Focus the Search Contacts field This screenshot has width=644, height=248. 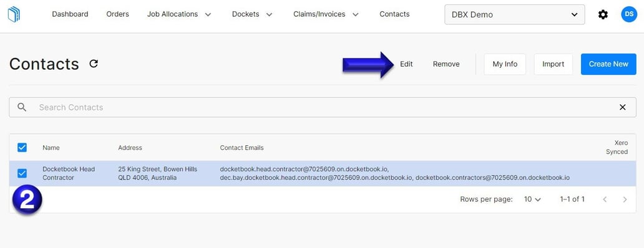point(323,107)
